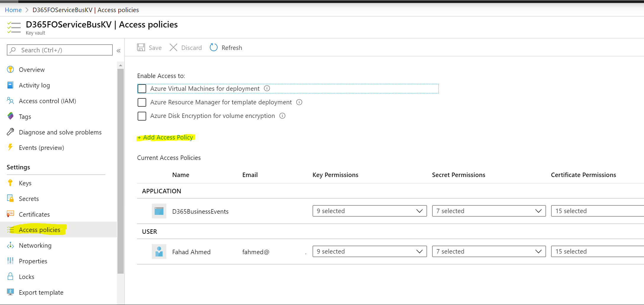Click the Locks padlock icon
This screenshot has height=305, width=644.
click(10, 276)
